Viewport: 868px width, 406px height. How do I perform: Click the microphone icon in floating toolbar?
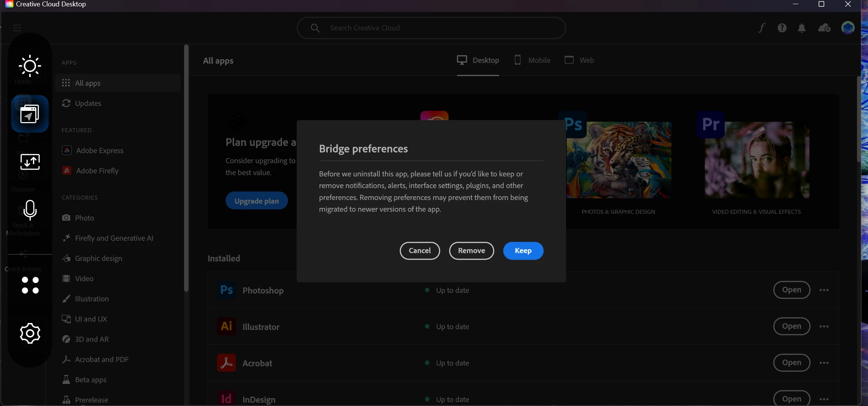pyautogui.click(x=30, y=209)
